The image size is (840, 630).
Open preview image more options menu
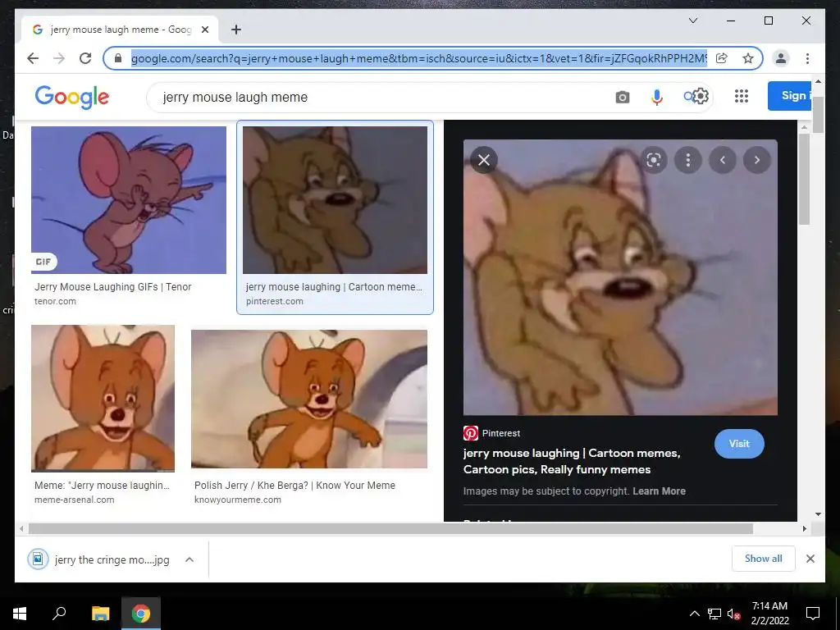tap(688, 160)
